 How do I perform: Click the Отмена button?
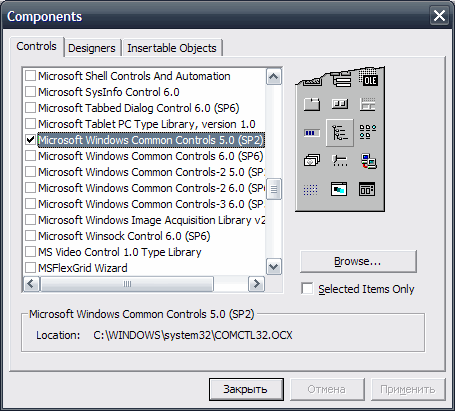coord(327,389)
